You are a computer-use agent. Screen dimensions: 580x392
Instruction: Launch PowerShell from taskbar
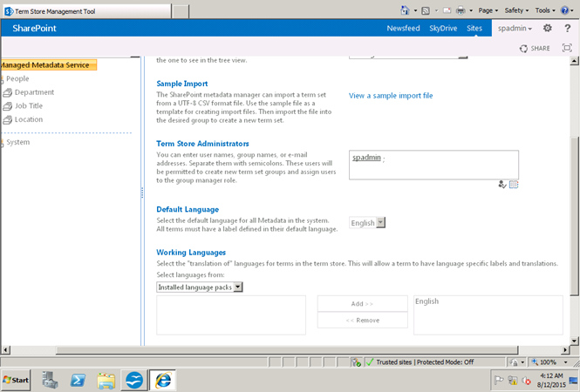(x=78, y=380)
